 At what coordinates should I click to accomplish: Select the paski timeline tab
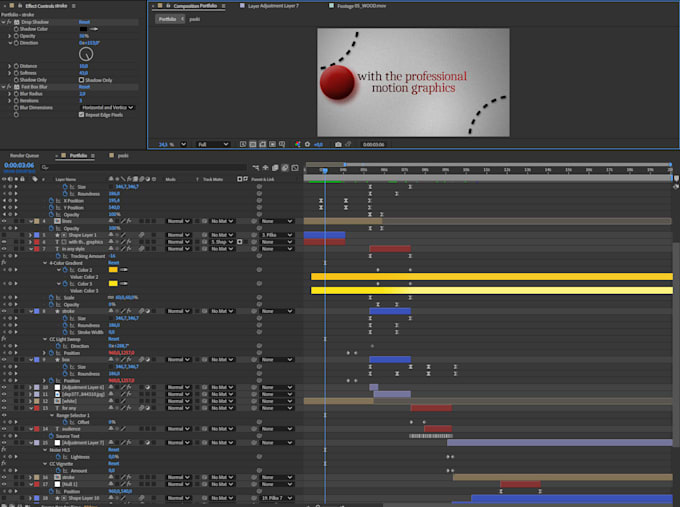(x=123, y=156)
